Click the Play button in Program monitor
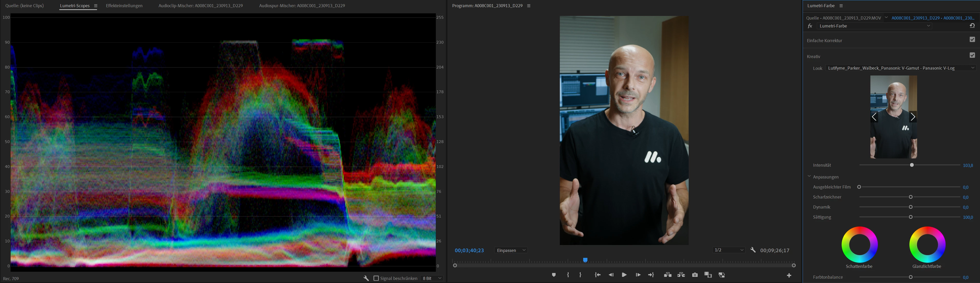 coord(624,275)
